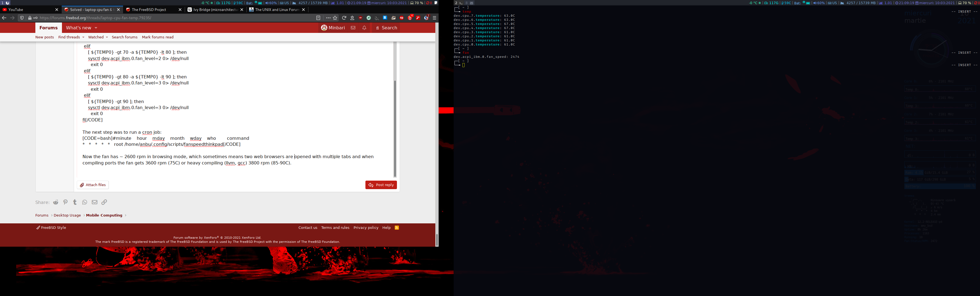980x296 pixels.
Task: Open Forums breadcrumb link
Action: [x=42, y=215]
